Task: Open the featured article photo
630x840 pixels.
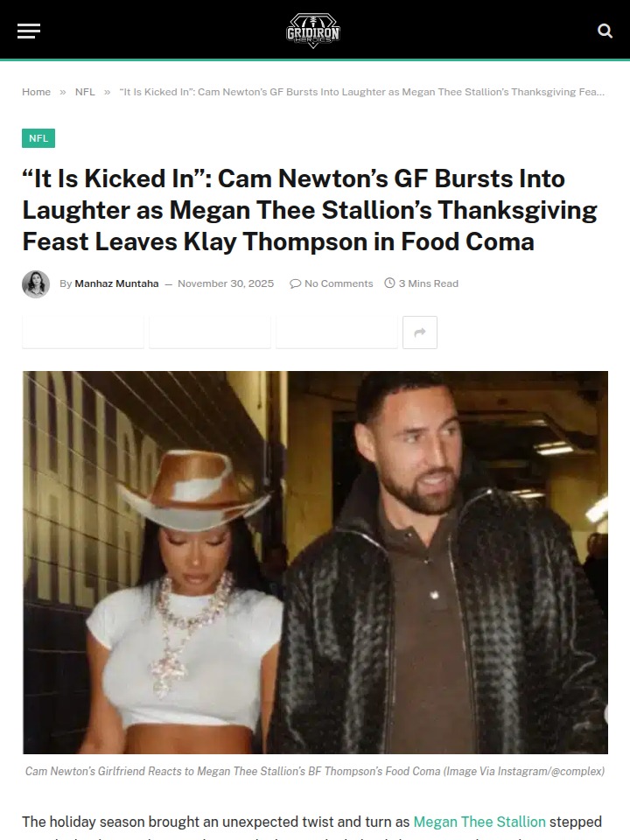Action: pos(315,562)
